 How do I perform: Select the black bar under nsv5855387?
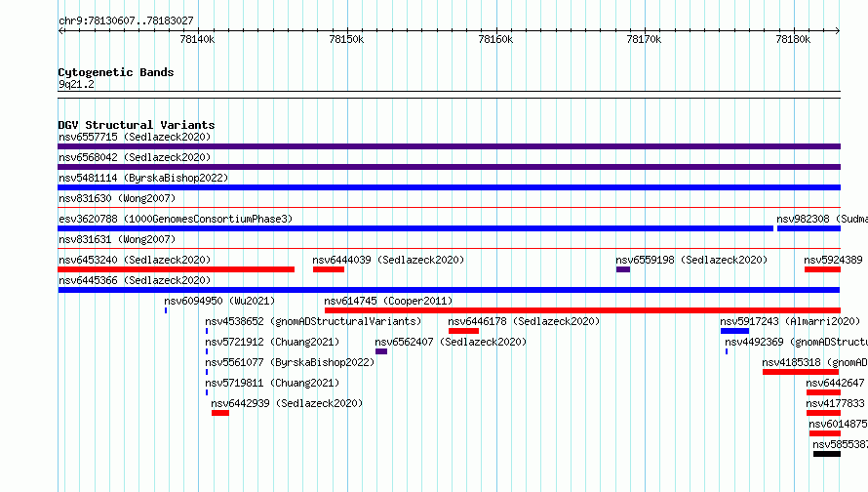click(x=826, y=454)
